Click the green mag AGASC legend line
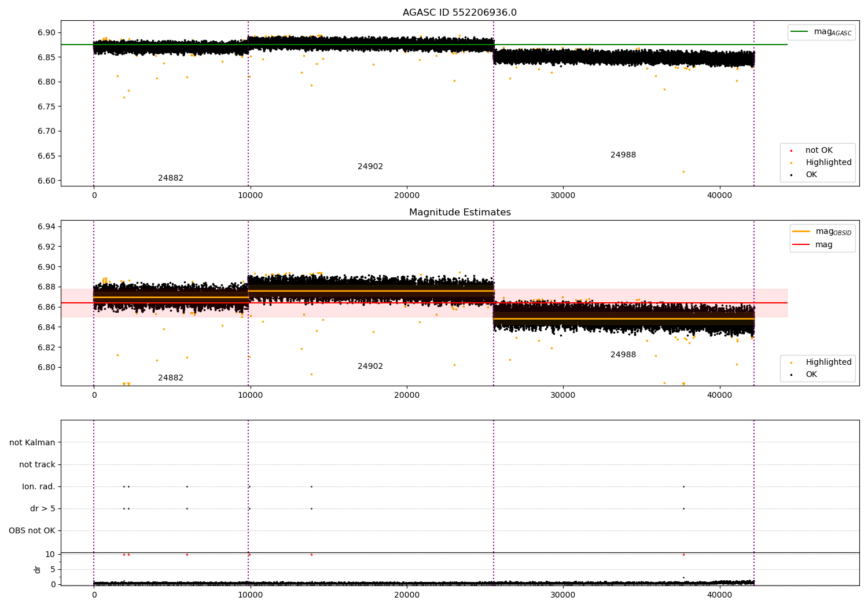This screenshot has width=868, height=608. (800, 32)
